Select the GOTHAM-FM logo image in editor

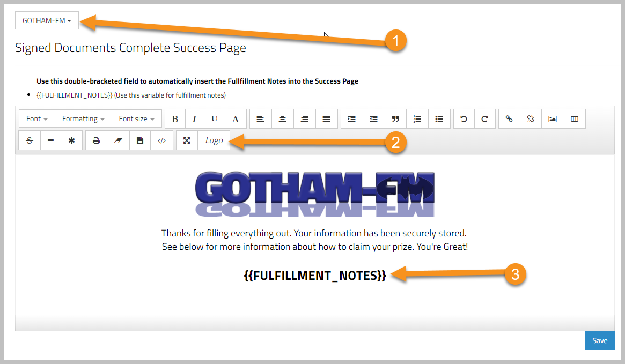[315, 194]
